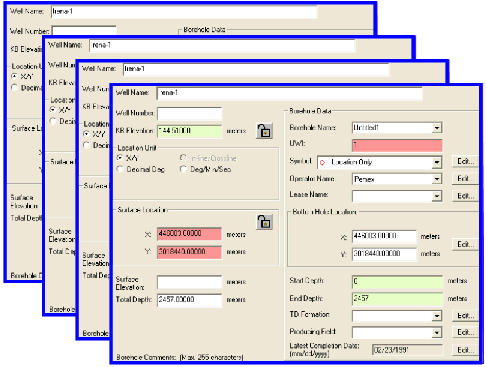Screen dimensions: 486x367
Task: Click Edit button next to Lease Name
Action: (x=465, y=196)
